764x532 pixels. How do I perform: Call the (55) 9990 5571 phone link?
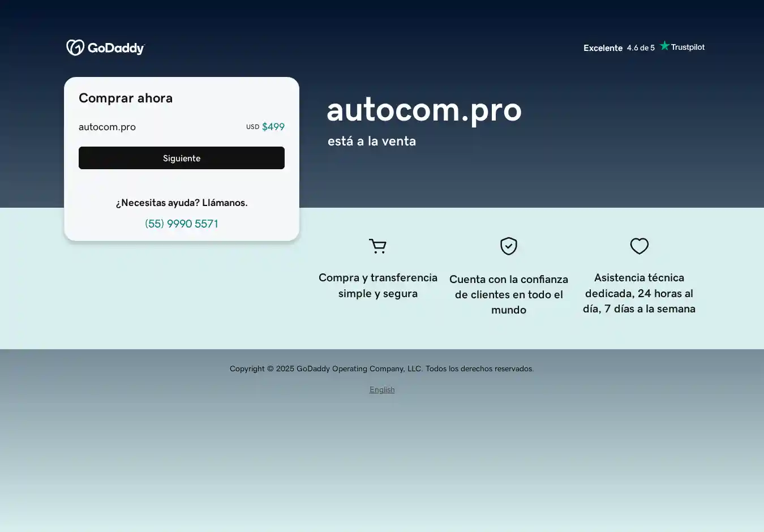[x=182, y=224]
